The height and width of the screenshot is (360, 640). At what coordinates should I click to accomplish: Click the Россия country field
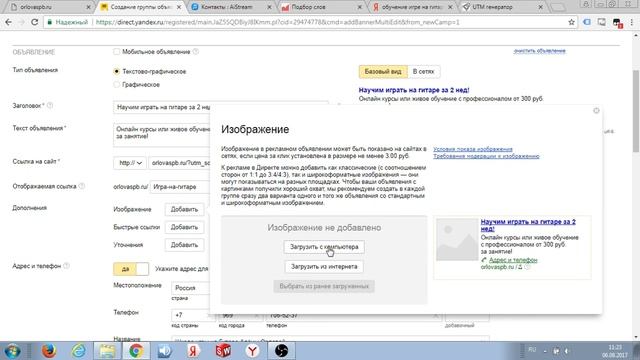[x=191, y=288]
